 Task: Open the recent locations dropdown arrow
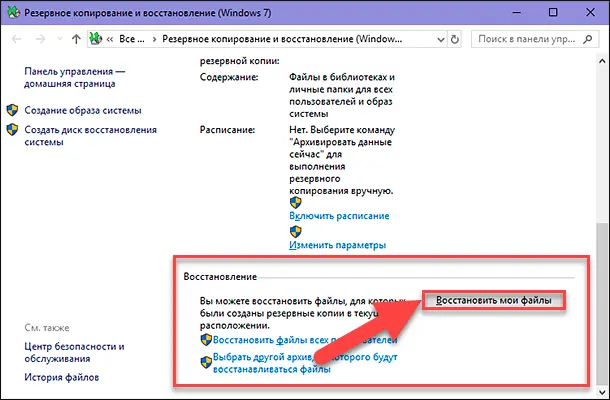pos(60,39)
